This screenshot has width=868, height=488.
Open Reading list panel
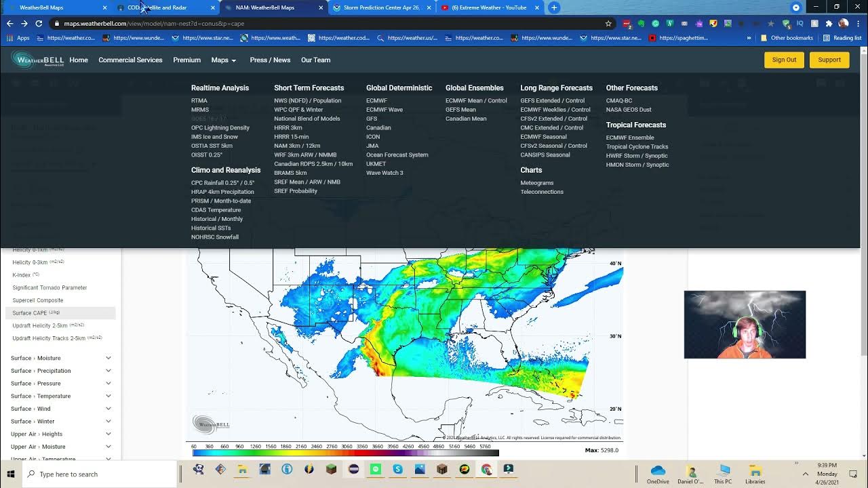[842, 38]
